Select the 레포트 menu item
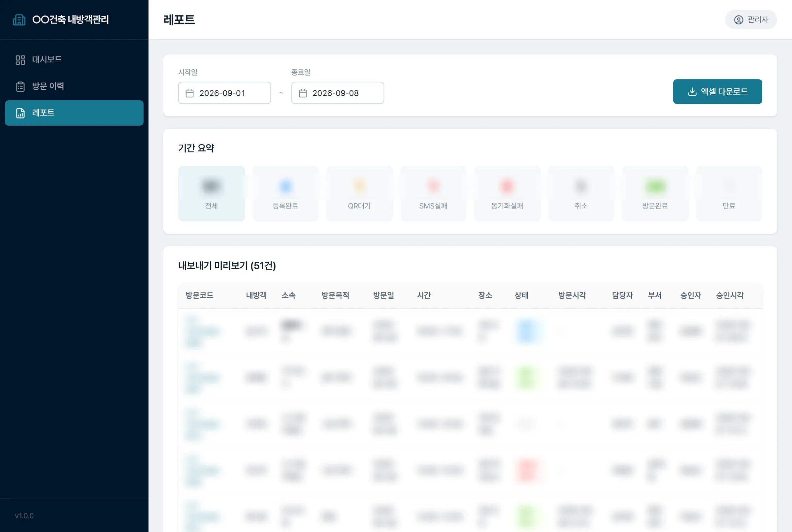This screenshot has height=532, width=792. [x=74, y=113]
